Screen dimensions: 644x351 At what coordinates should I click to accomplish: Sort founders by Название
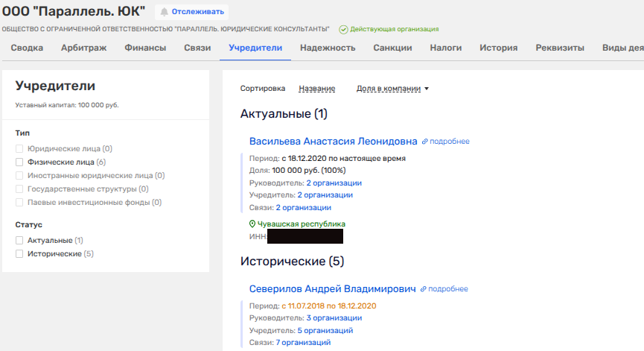tap(316, 89)
